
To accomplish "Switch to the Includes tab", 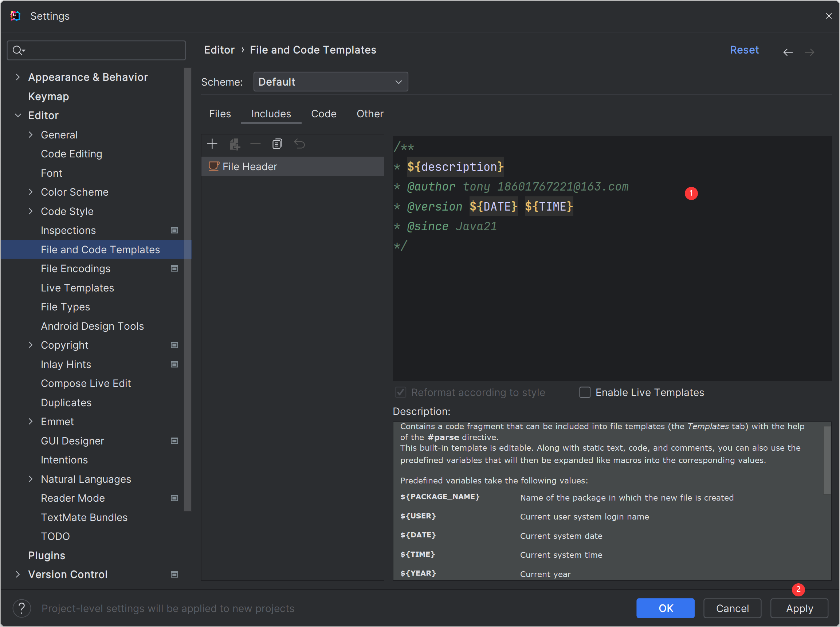I will tap(271, 114).
